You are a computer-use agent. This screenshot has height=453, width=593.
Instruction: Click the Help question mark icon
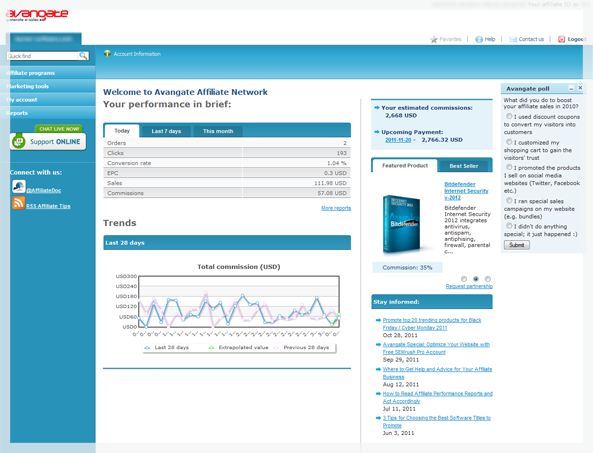click(x=479, y=39)
